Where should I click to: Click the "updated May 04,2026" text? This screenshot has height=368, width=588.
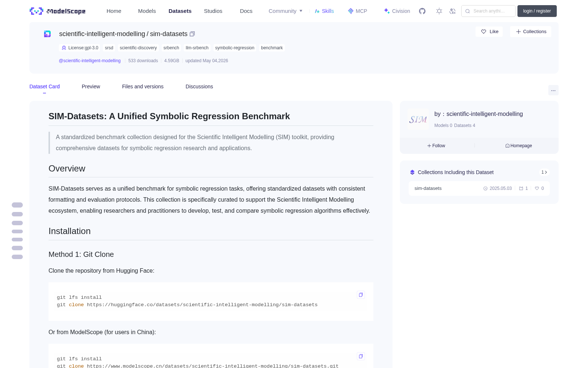(207, 61)
